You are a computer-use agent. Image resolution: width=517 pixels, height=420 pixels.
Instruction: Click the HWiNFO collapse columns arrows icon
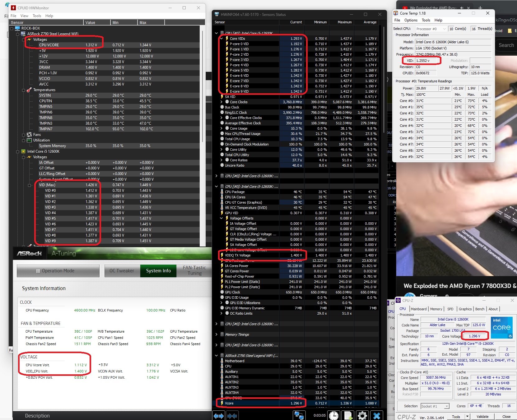[232, 416]
